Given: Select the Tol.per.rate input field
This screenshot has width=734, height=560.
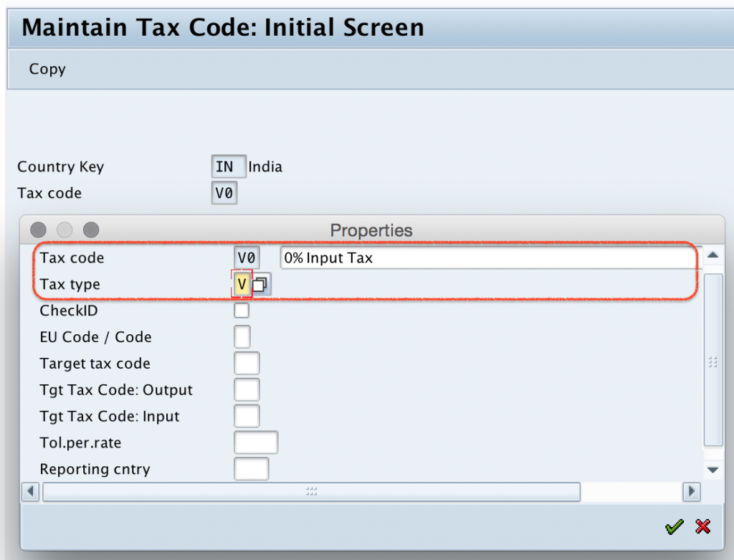Looking at the screenshot, I should (x=256, y=442).
